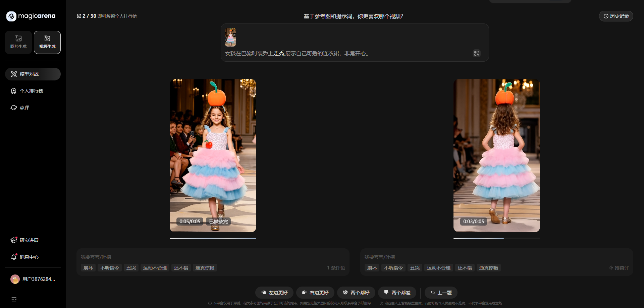Vote 左边更好 left is better
644x308 pixels.
point(274,293)
